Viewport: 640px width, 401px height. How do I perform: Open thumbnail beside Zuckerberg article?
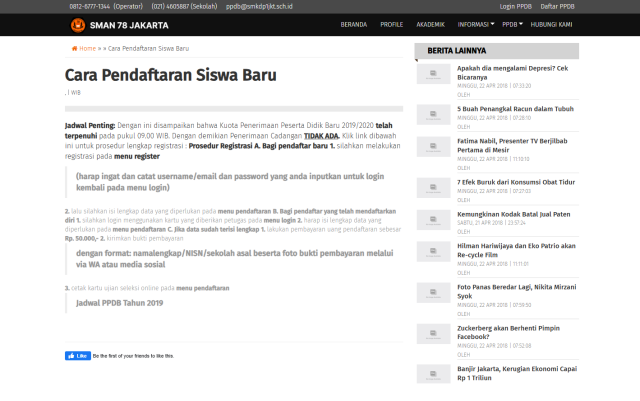pyautogui.click(x=433, y=332)
